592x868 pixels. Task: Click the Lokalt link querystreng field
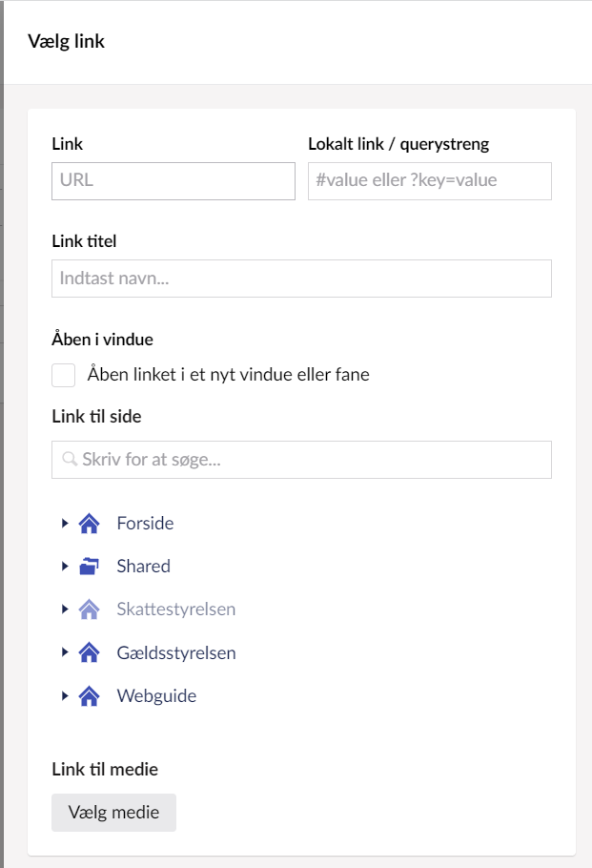point(430,181)
